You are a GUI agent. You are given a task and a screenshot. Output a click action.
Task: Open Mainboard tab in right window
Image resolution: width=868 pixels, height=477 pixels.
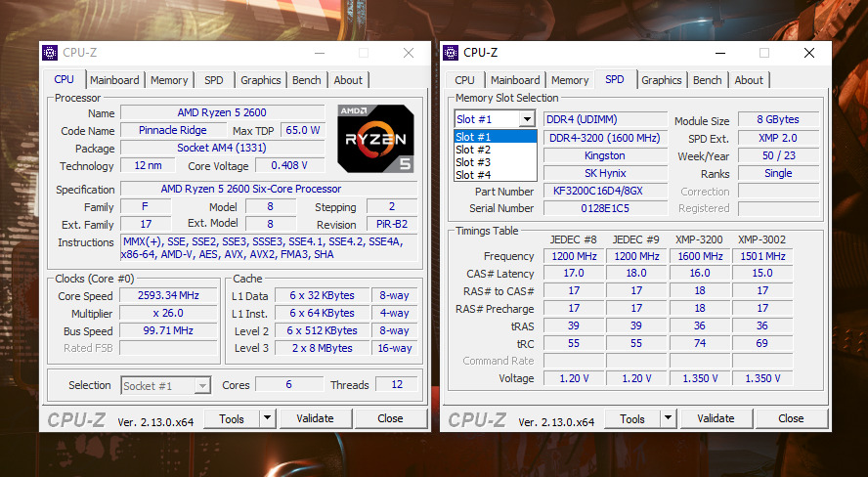click(515, 80)
